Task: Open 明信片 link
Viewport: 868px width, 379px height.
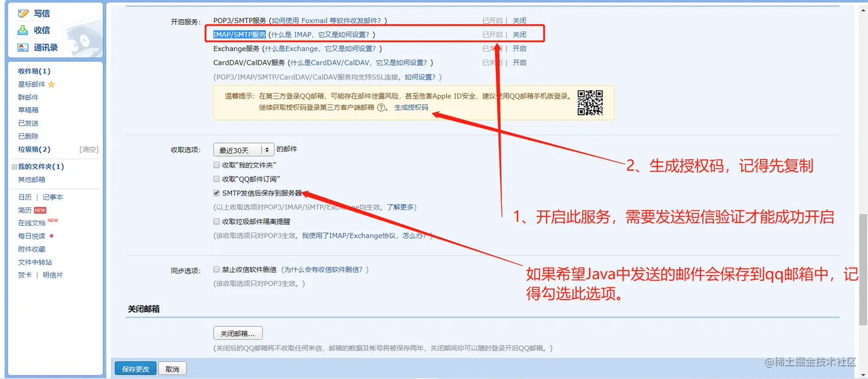Action: (53, 275)
